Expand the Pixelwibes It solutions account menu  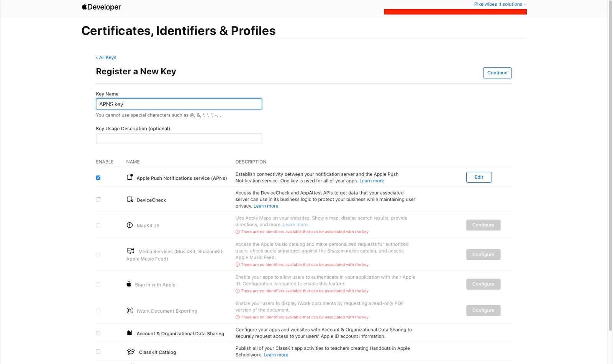tap(500, 4)
